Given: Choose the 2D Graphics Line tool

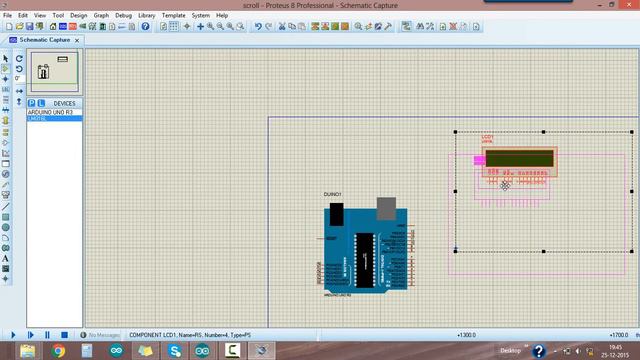Looking at the screenshot, I should (5, 207).
